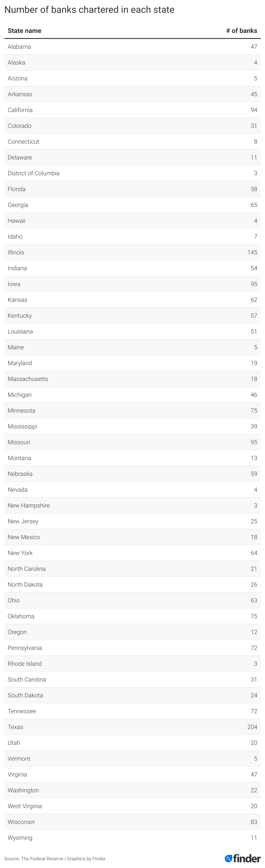Click the source attribution text
Viewport: 265px width, 868px height.
(x=55, y=859)
